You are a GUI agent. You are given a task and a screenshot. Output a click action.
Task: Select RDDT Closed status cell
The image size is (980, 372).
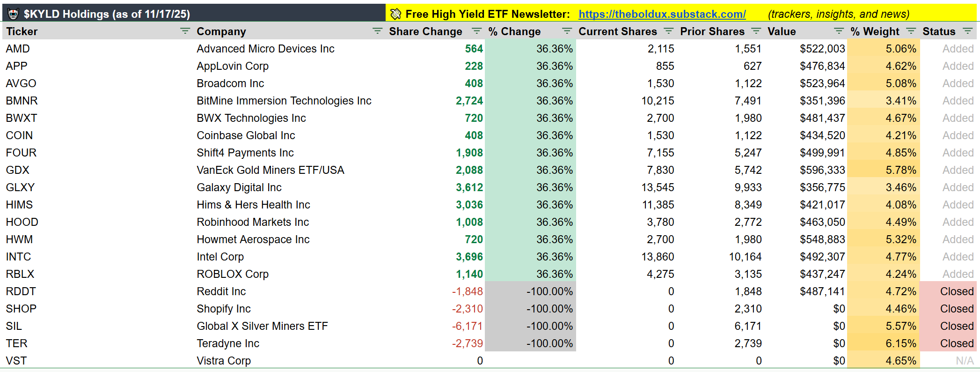pos(948,291)
